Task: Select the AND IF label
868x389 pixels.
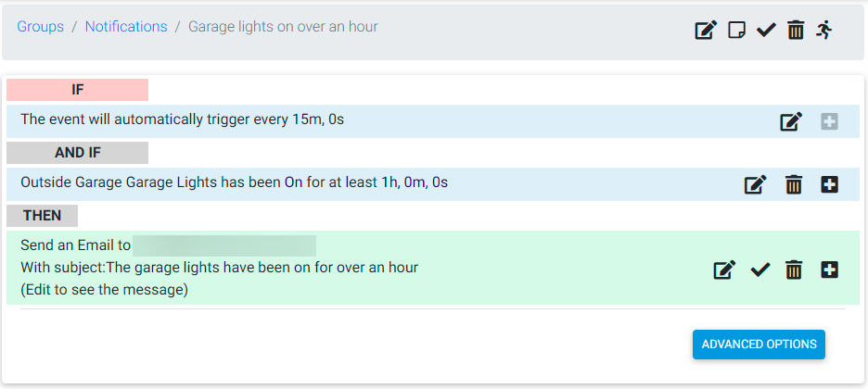Action: click(78, 153)
